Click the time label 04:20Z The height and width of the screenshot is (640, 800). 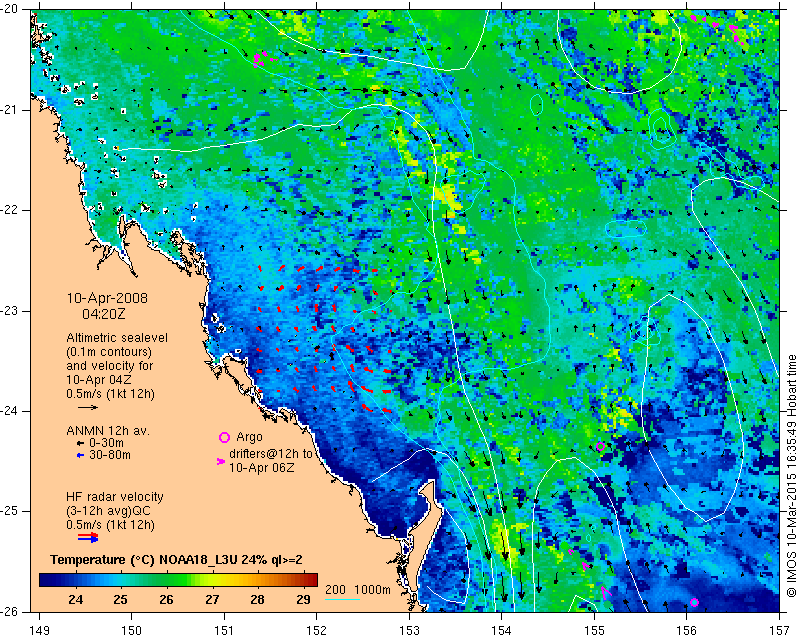pyautogui.click(x=104, y=314)
